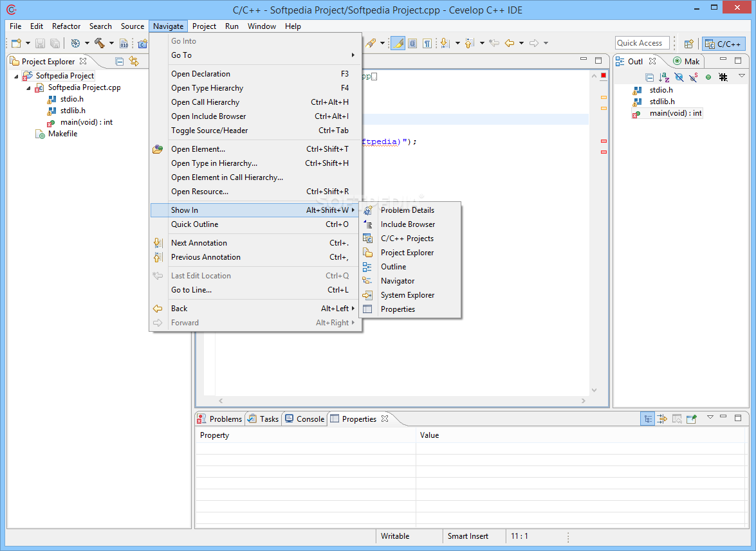Click the binary 010 toolbar icon
Image resolution: width=756 pixels, height=551 pixels.
point(124,43)
